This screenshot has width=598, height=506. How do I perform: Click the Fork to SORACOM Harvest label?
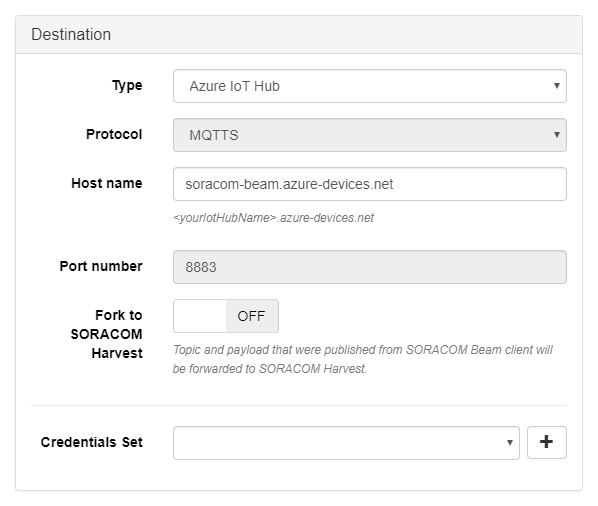pos(107,334)
